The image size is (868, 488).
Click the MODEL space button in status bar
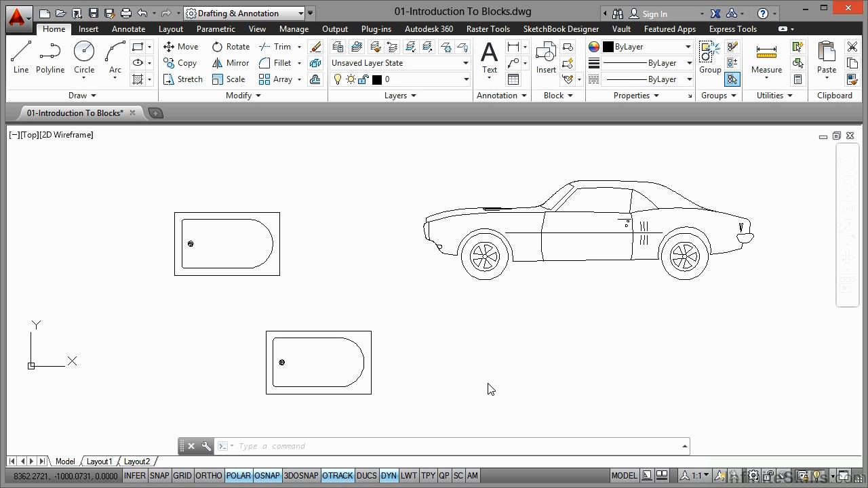click(624, 476)
